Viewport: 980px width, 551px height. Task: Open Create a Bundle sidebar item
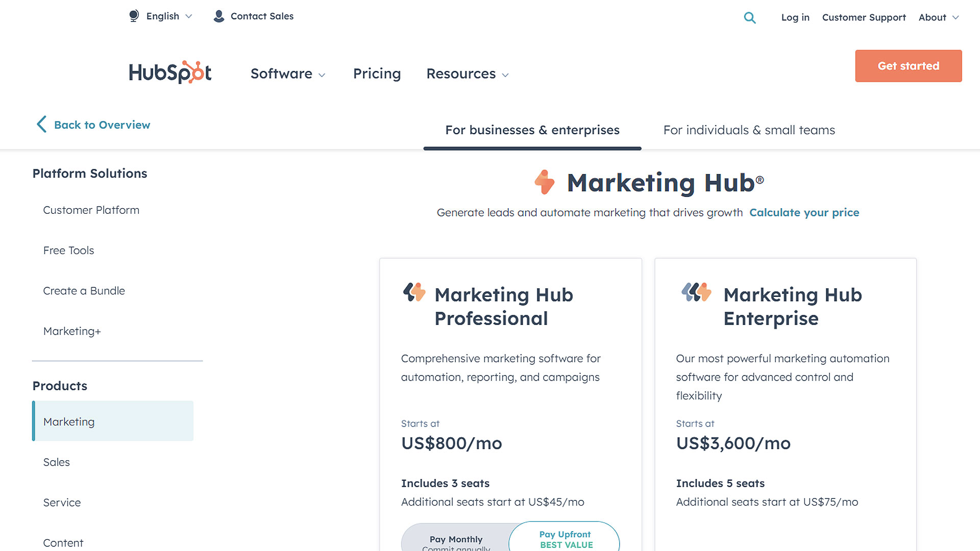[84, 291]
